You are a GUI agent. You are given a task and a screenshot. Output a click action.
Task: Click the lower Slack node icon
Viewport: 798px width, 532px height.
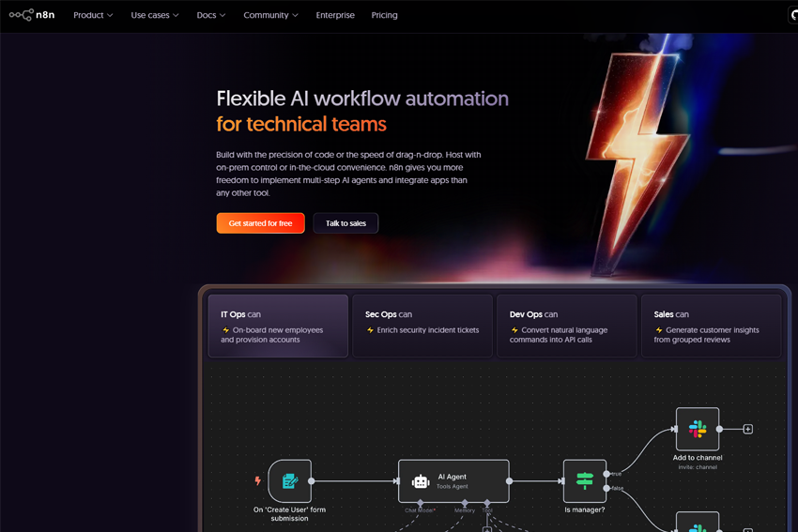pyautogui.click(x=698, y=524)
